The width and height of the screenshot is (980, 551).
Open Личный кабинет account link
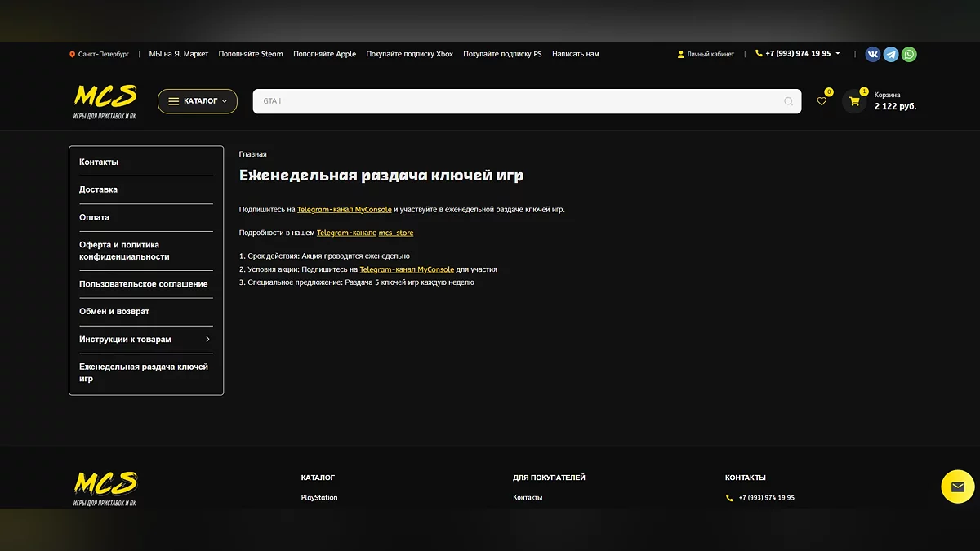click(x=706, y=54)
